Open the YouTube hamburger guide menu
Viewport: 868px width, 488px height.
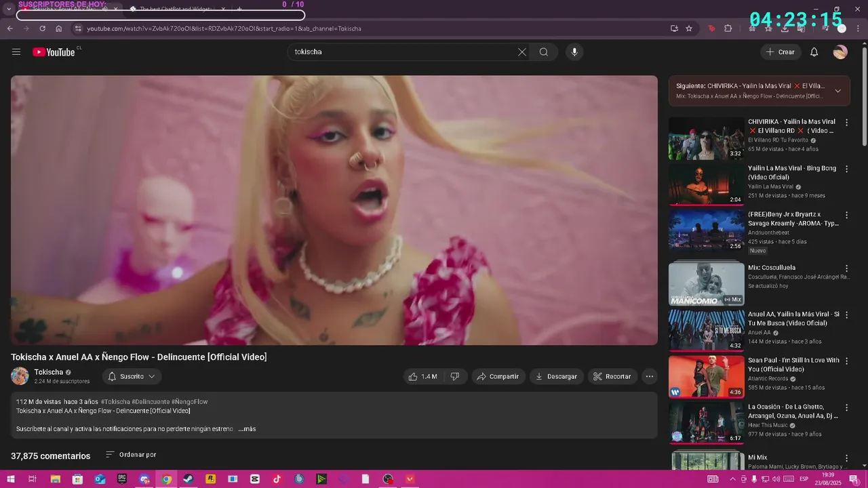click(x=16, y=52)
